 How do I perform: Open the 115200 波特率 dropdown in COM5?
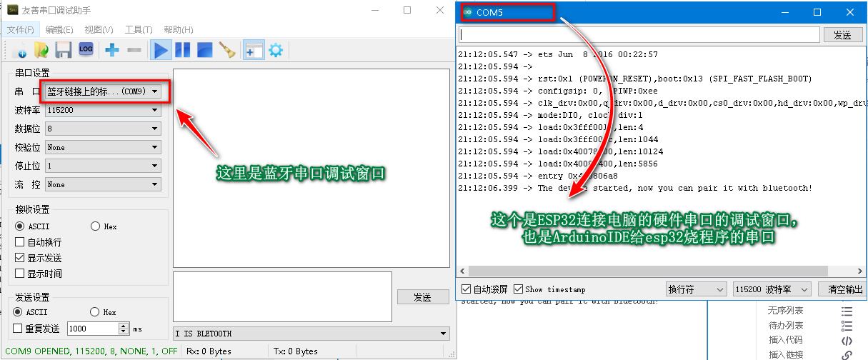772,289
